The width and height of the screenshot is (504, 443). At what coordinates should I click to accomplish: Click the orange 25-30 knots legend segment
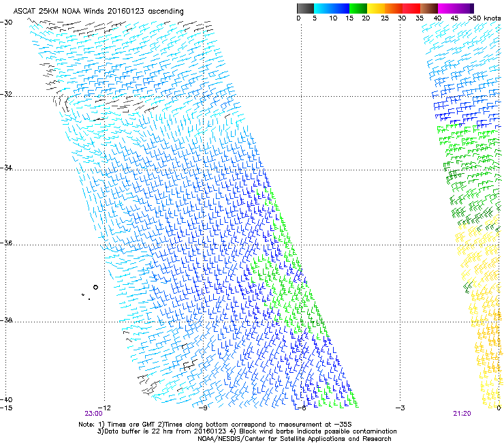tap(394, 8)
